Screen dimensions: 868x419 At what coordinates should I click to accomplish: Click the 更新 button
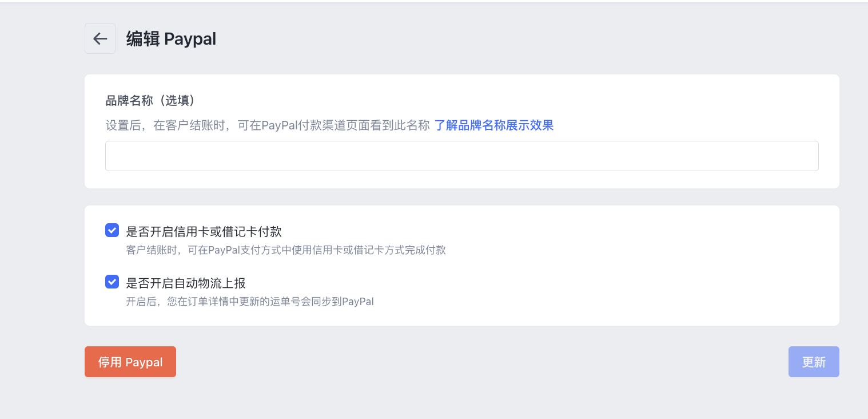click(813, 362)
